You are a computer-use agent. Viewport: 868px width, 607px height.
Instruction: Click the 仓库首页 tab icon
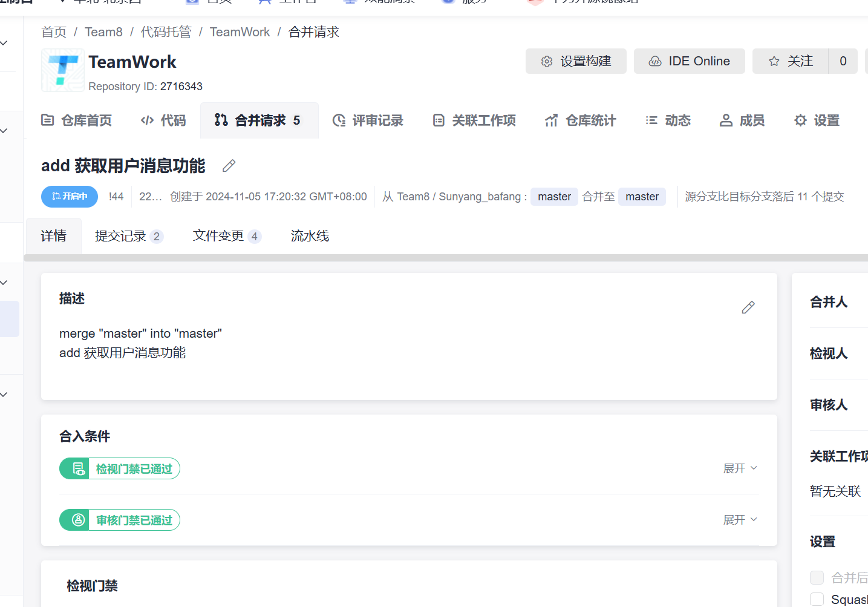pos(47,120)
